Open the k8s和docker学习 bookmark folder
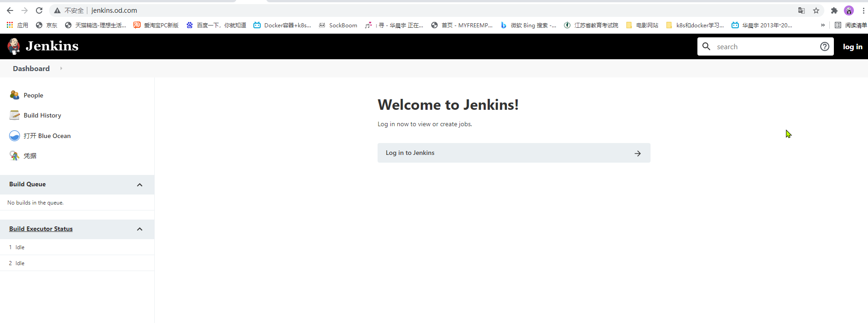The width and height of the screenshot is (868, 323). (695, 25)
